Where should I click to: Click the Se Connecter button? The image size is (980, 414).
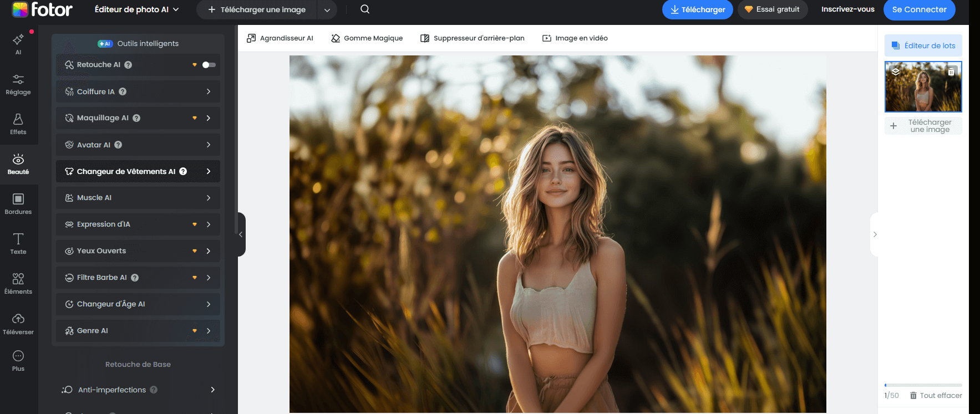coord(919,9)
